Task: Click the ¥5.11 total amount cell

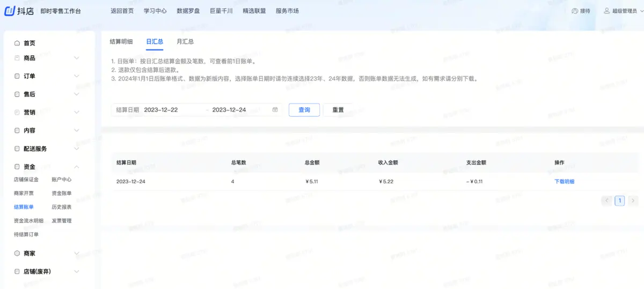Action: [x=312, y=181]
